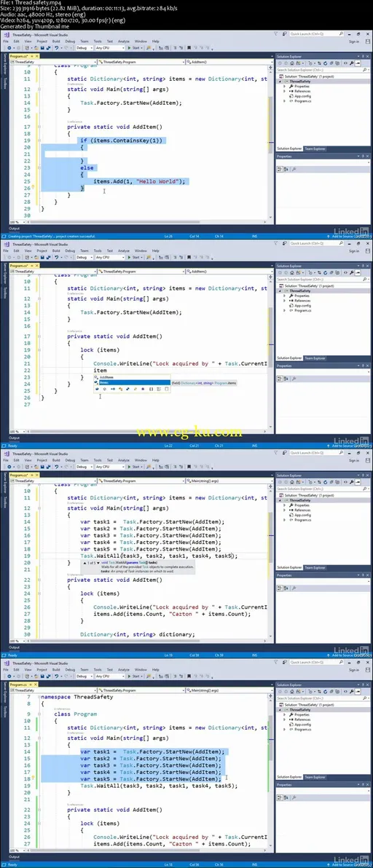Click 'namespace ThreadSafety' line in the fourth frame
The height and width of the screenshot is (868, 373).
(x=77, y=697)
